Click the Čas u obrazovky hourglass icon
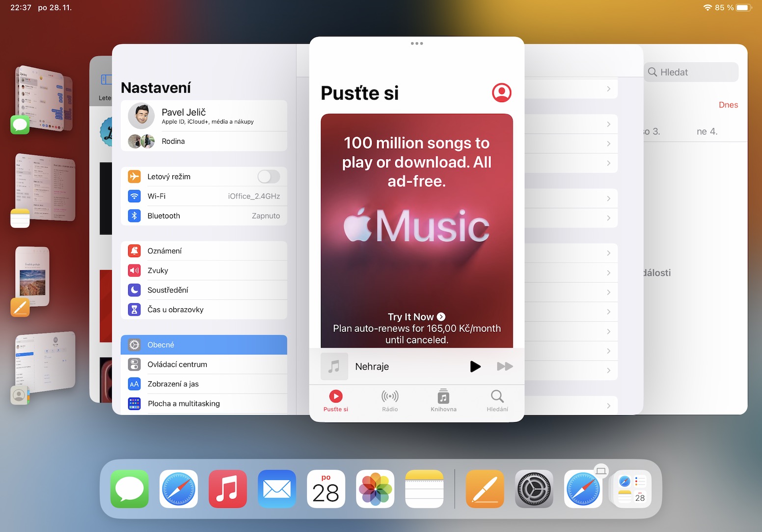Screen dimensions: 762x532 134,310
